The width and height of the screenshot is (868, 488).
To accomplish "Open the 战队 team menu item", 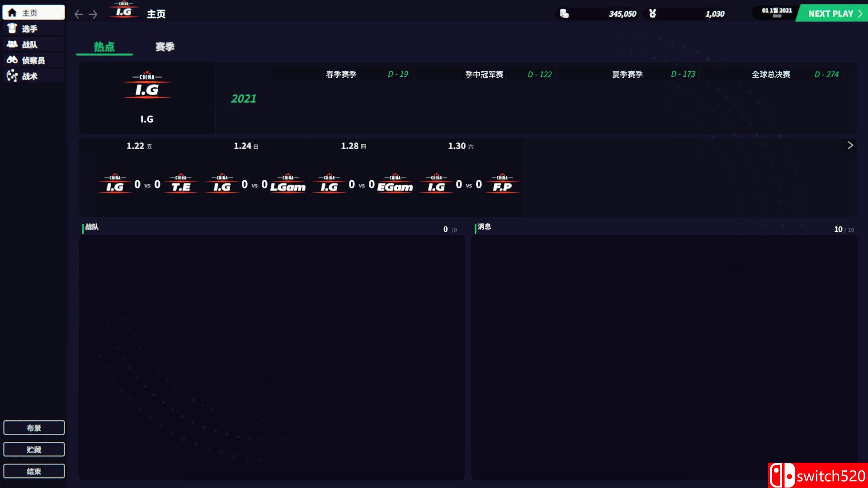I will [30, 44].
